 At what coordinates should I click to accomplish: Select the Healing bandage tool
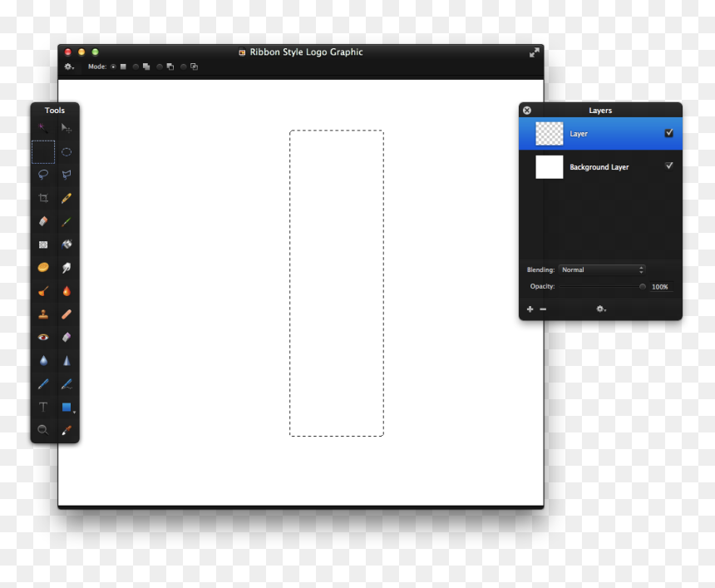(67, 314)
